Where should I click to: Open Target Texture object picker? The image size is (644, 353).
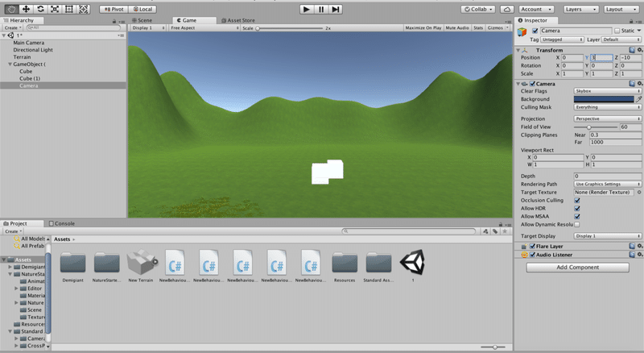pos(639,192)
